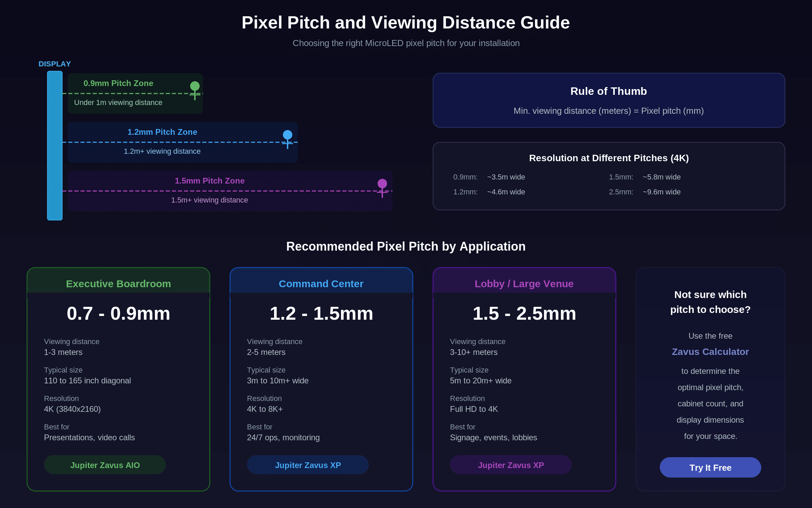Click the 0.9mm Pitch Zone label

click(118, 83)
